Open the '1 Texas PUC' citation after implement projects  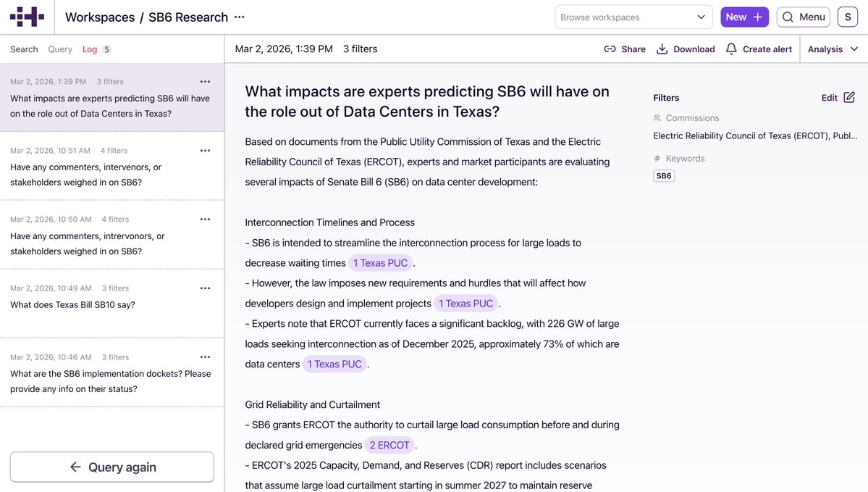pos(465,304)
